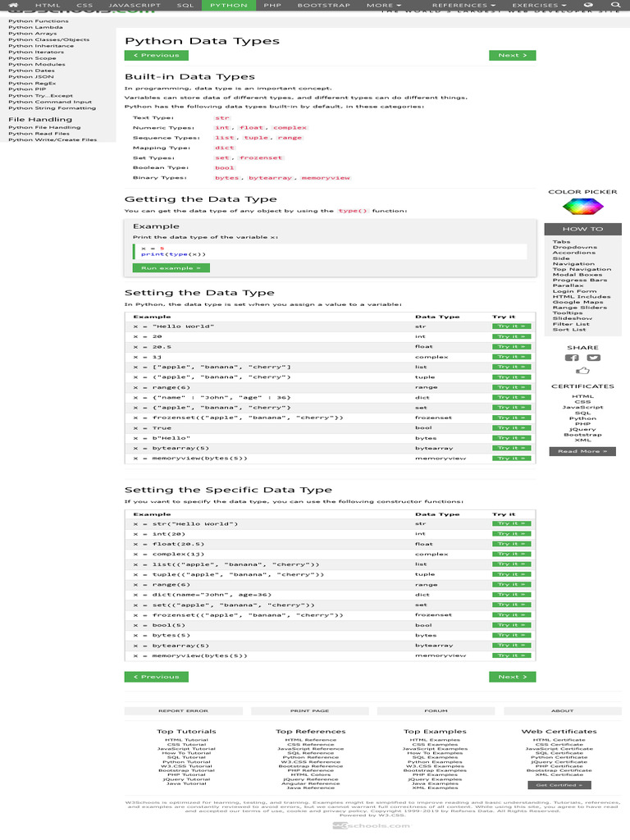The image size is (630, 840).
Task: Open Python Try...Except sidebar link
Action: click(x=41, y=95)
